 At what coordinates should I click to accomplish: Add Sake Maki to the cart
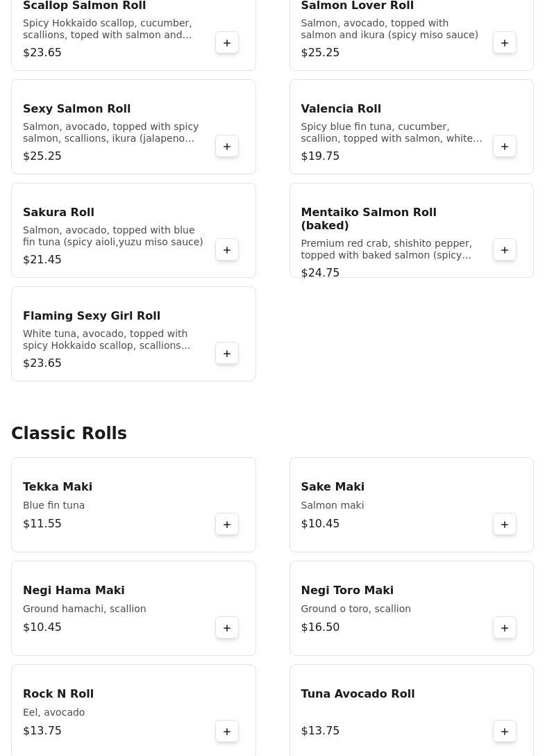pyautogui.click(x=505, y=525)
